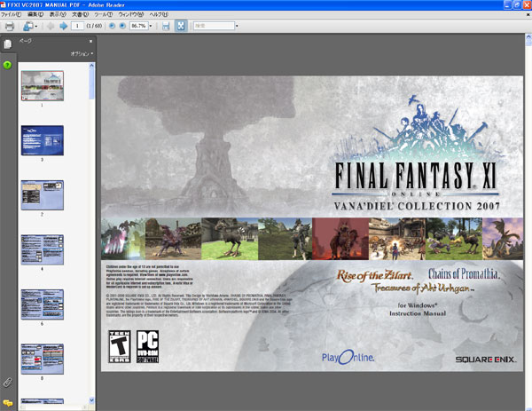
Task: Open the オプション options dropdown
Action: pos(82,53)
